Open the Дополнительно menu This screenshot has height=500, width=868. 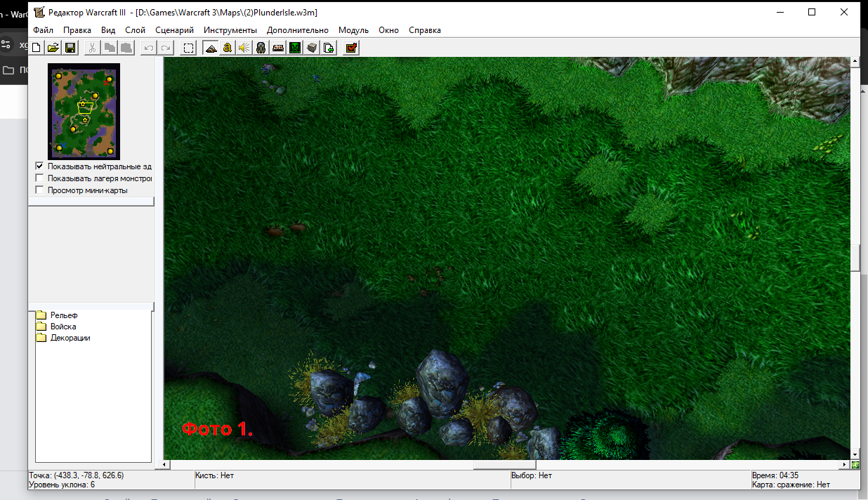(x=298, y=30)
